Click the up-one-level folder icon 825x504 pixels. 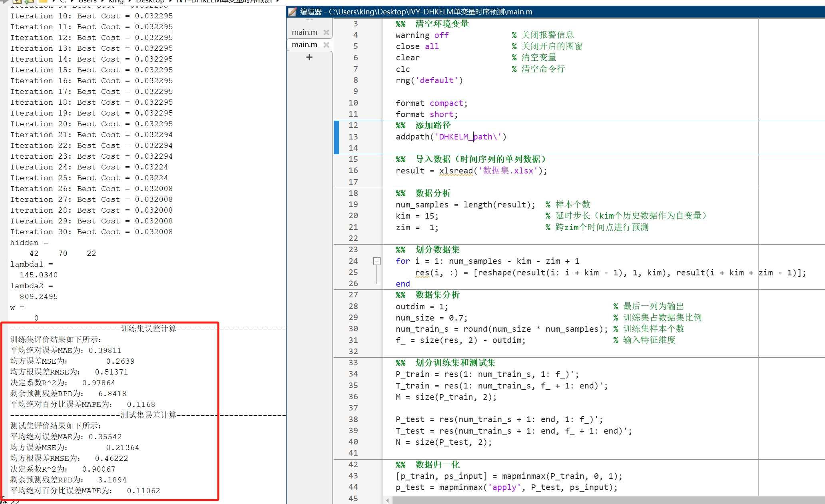coord(17,2)
